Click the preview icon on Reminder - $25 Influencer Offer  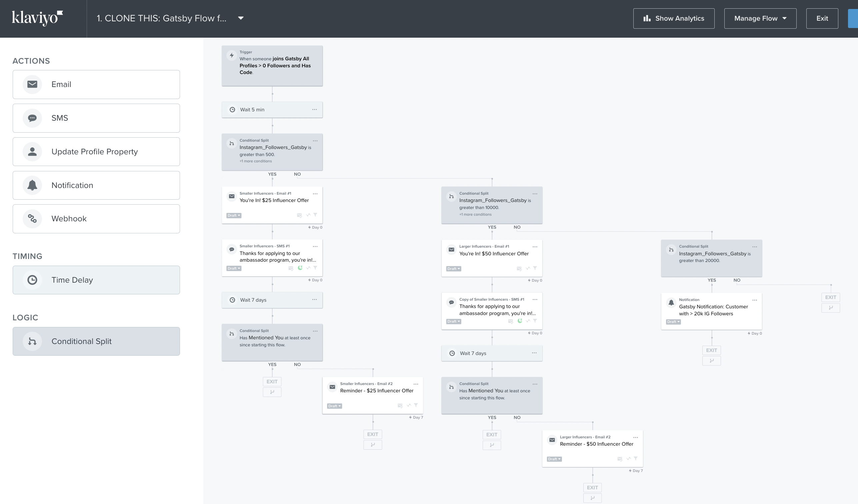400,406
